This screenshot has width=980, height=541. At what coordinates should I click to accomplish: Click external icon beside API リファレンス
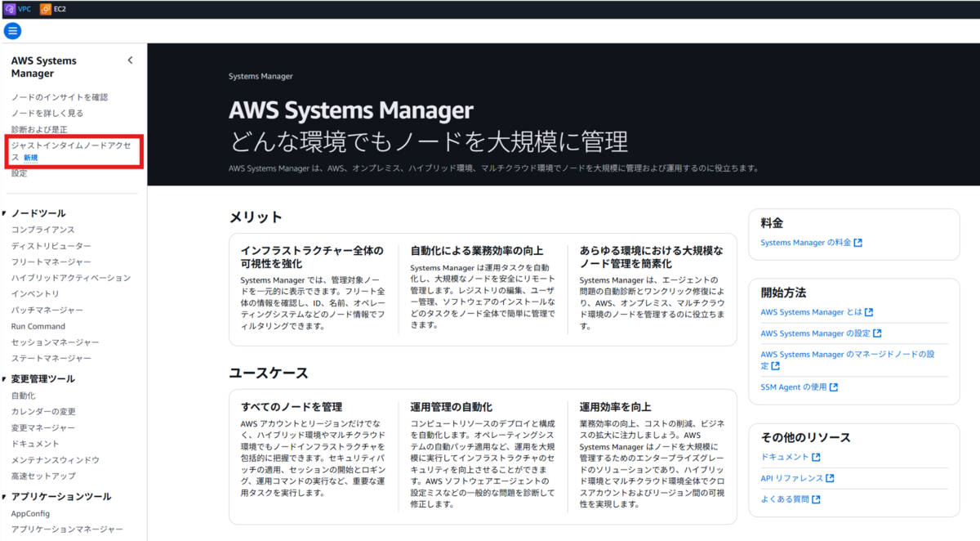pos(830,478)
